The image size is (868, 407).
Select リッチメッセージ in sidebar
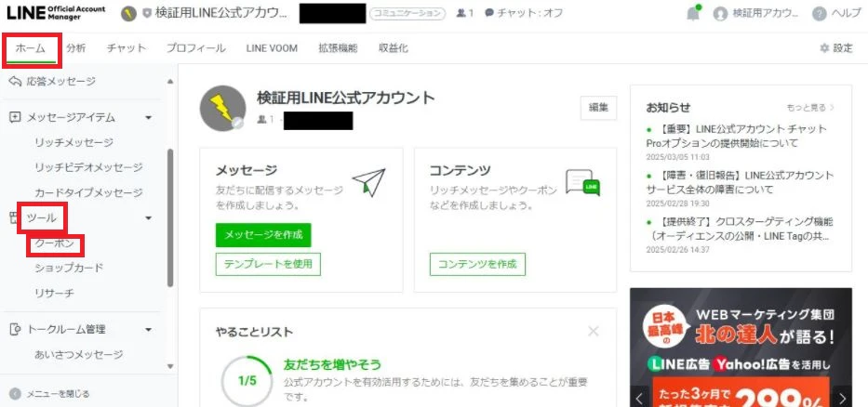[x=74, y=143]
